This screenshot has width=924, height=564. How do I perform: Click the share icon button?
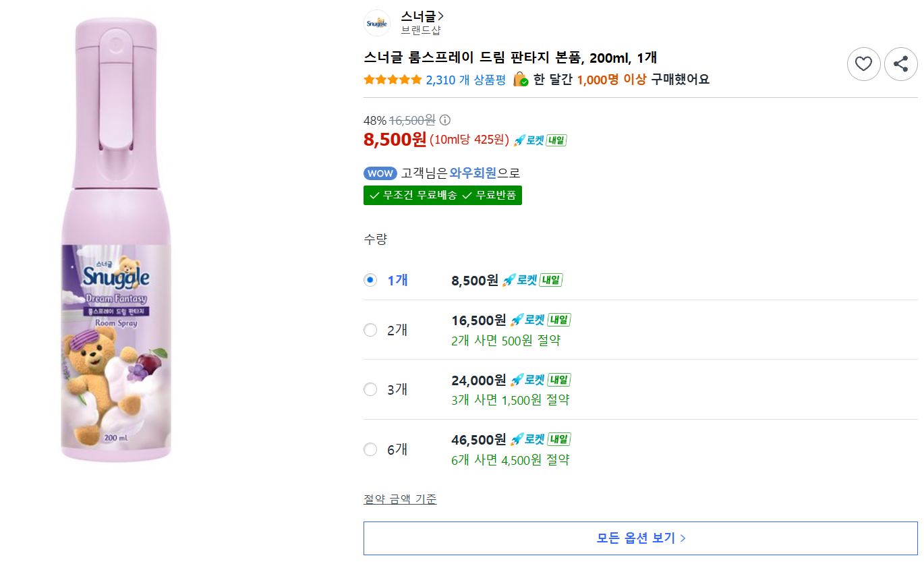900,64
